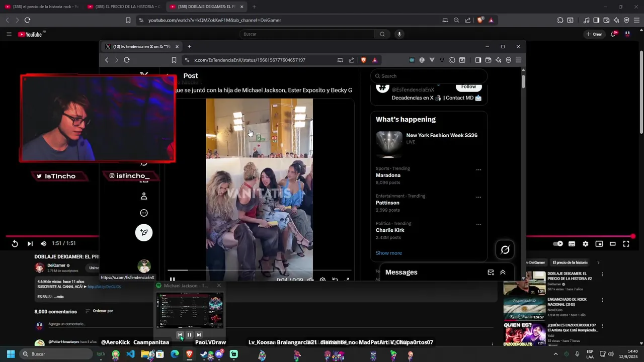The image size is (644, 362).
Task: Open Brave main menu in X window
Action: click(518, 60)
